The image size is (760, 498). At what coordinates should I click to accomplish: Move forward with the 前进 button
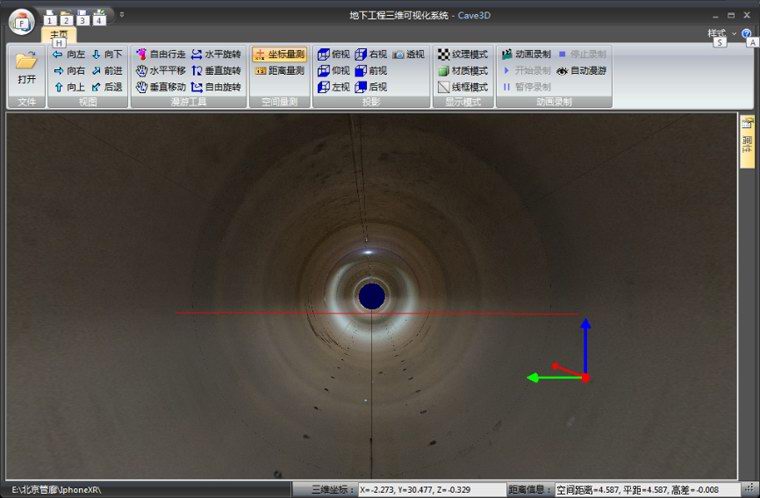[107, 71]
